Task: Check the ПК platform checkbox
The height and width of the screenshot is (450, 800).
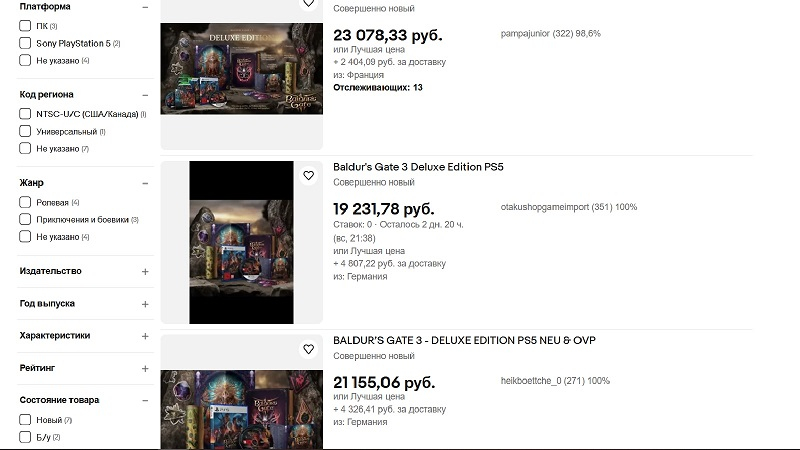Action: point(25,26)
